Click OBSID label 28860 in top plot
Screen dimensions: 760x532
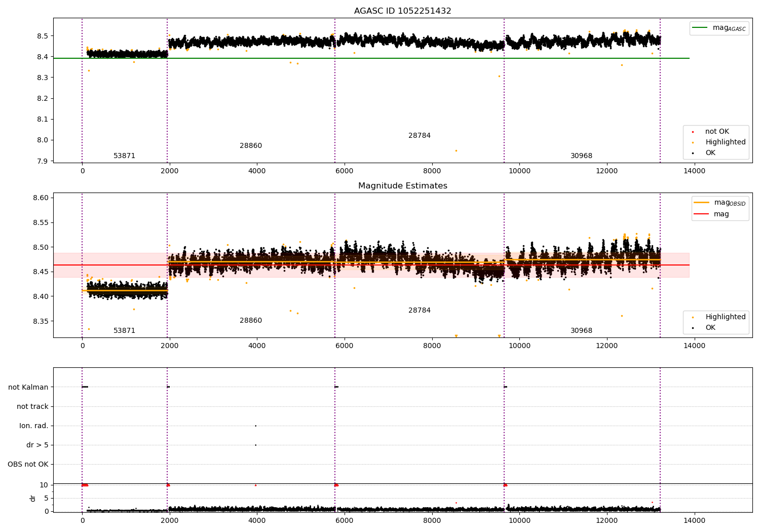pos(251,146)
